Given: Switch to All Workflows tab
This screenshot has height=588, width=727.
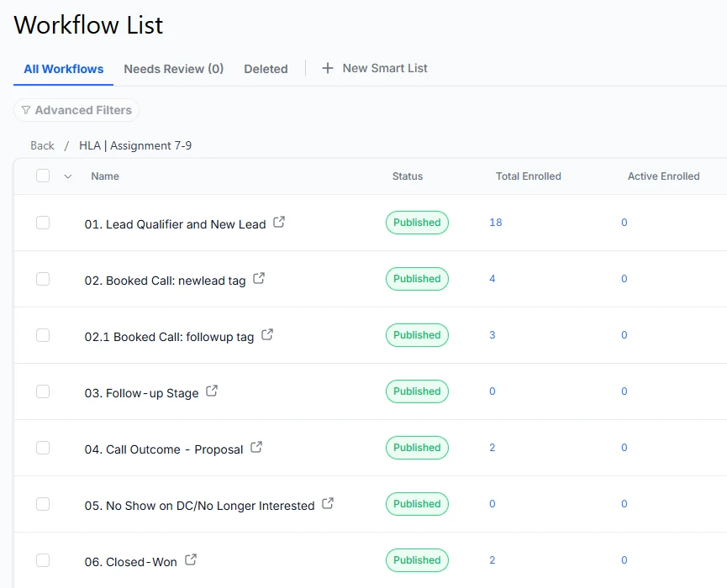Looking at the screenshot, I should 64,69.
